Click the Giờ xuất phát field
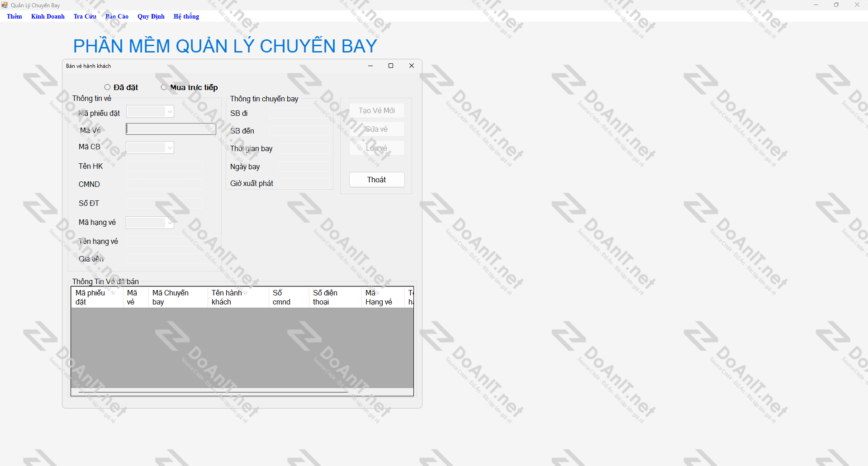868x466 pixels. (304, 183)
